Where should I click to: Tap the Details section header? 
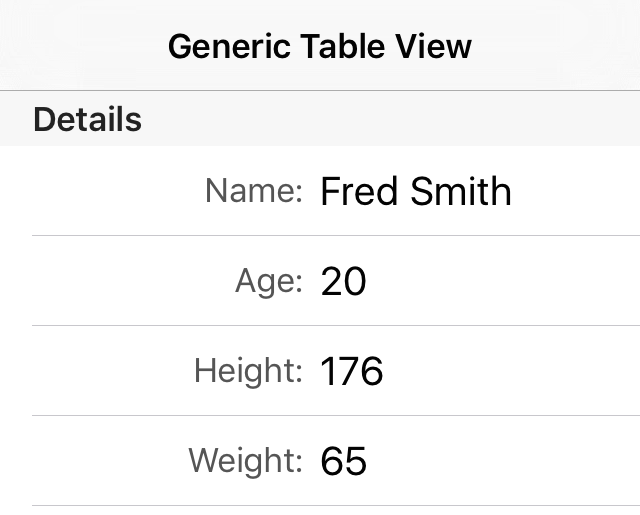[x=87, y=120]
